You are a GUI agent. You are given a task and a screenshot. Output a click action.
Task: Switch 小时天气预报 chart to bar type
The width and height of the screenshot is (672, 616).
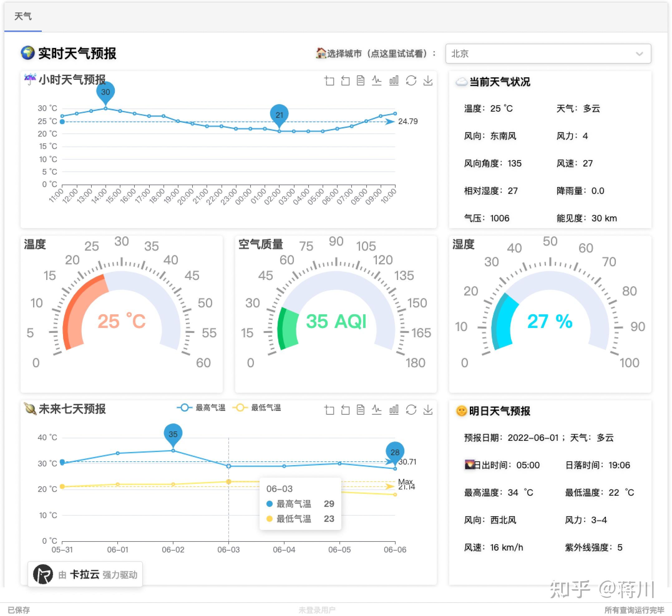393,81
